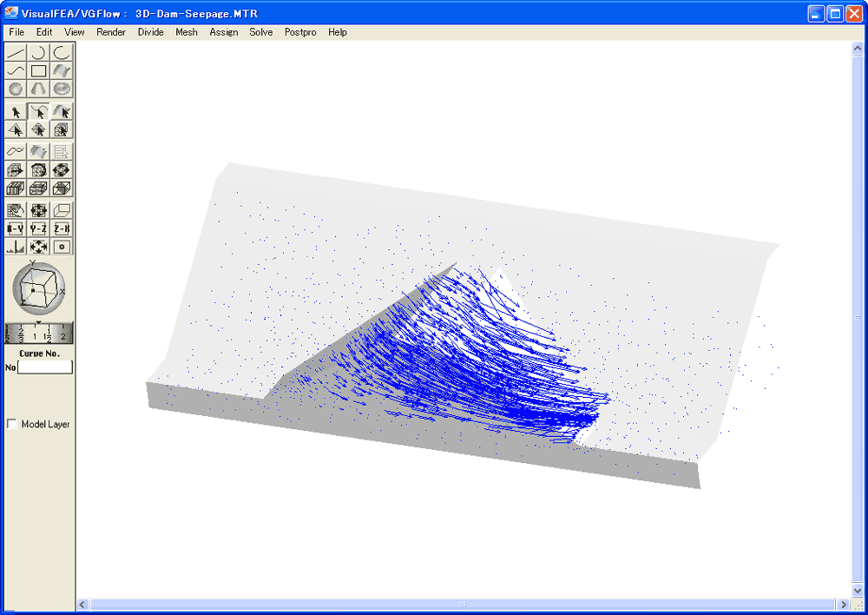Click the vertical scrollbar thumb

coord(858,319)
